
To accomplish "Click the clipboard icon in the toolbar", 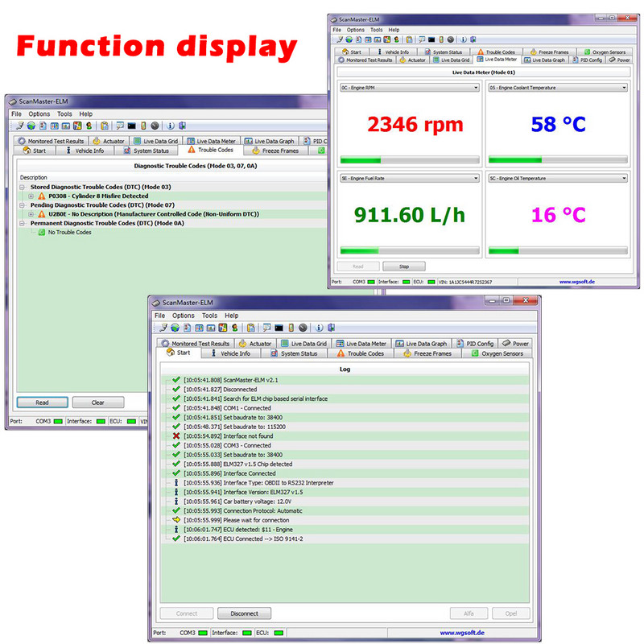I will click(x=250, y=328).
